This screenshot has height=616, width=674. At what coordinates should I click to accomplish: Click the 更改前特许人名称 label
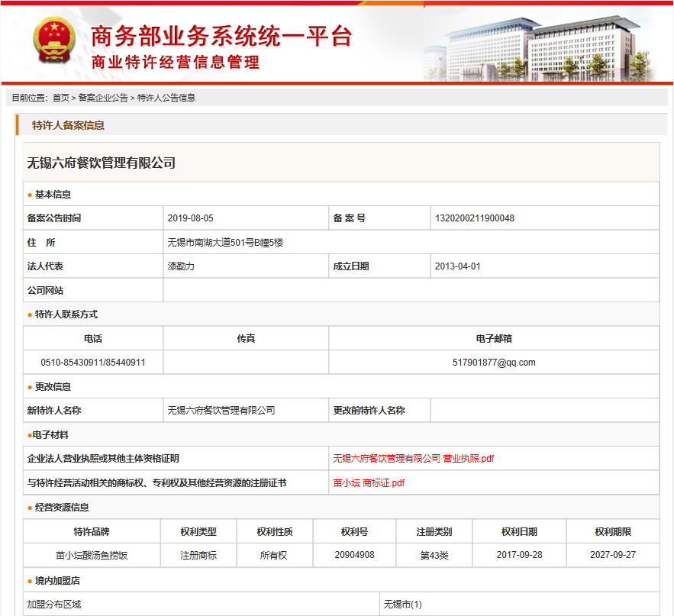369,411
